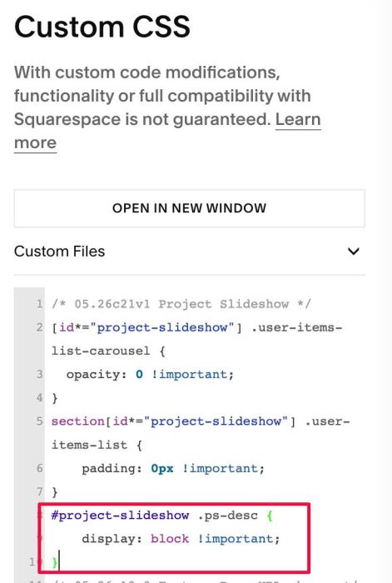This screenshot has width=392, height=583.
Task: Click the closing brace on line 4
Action: [x=55, y=398]
